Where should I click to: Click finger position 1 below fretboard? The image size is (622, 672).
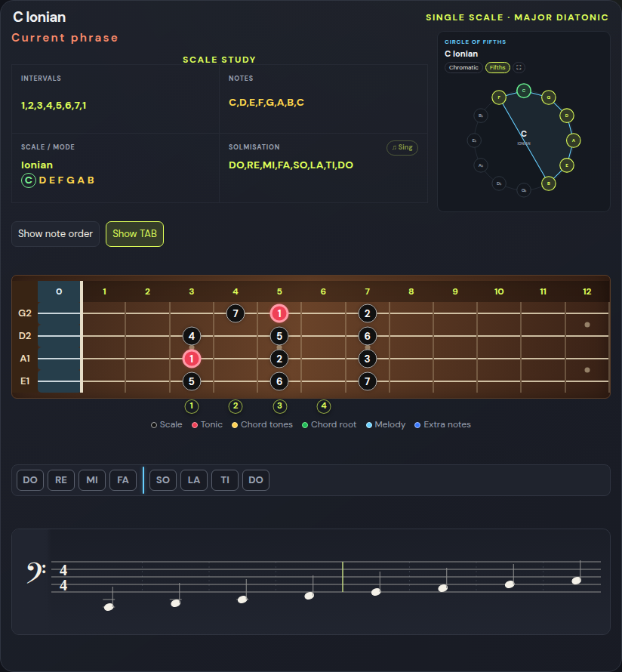(x=192, y=406)
